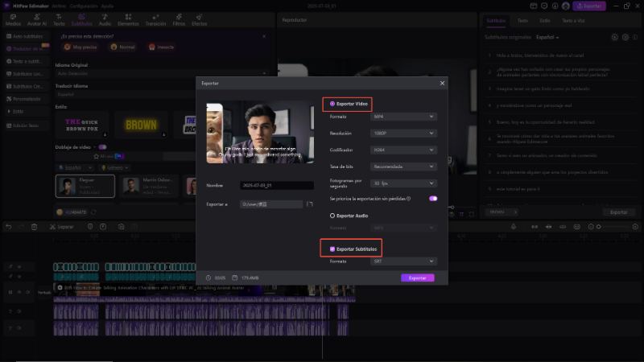Open the Medios tool icon
644x362 pixels.
click(13, 19)
